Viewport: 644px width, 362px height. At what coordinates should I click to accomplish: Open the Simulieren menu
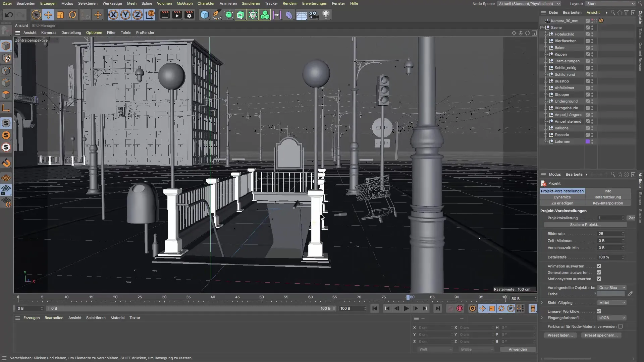coord(251,3)
